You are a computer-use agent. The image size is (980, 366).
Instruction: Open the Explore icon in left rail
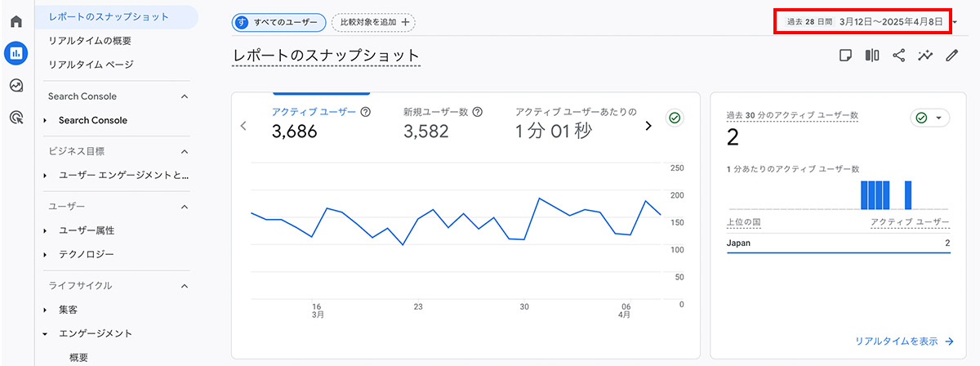point(16,86)
